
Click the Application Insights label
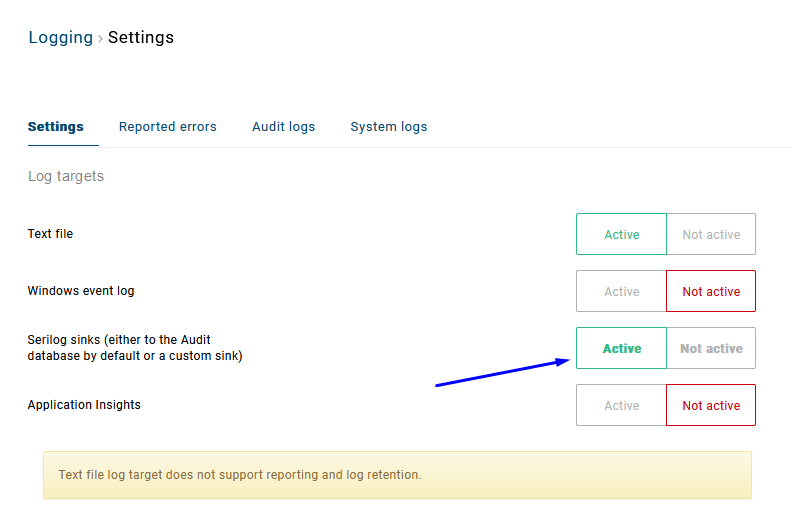(84, 405)
